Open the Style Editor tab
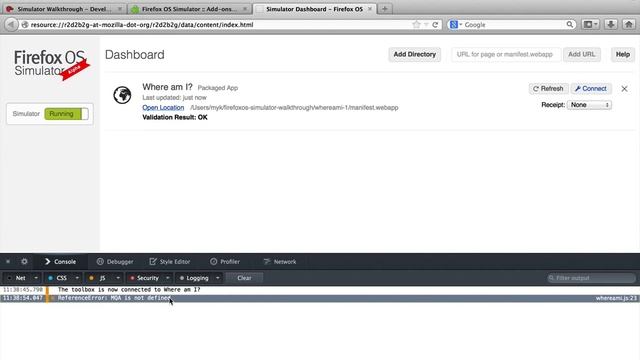The width and height of the screenshot is (640, 360). (170, 262)
